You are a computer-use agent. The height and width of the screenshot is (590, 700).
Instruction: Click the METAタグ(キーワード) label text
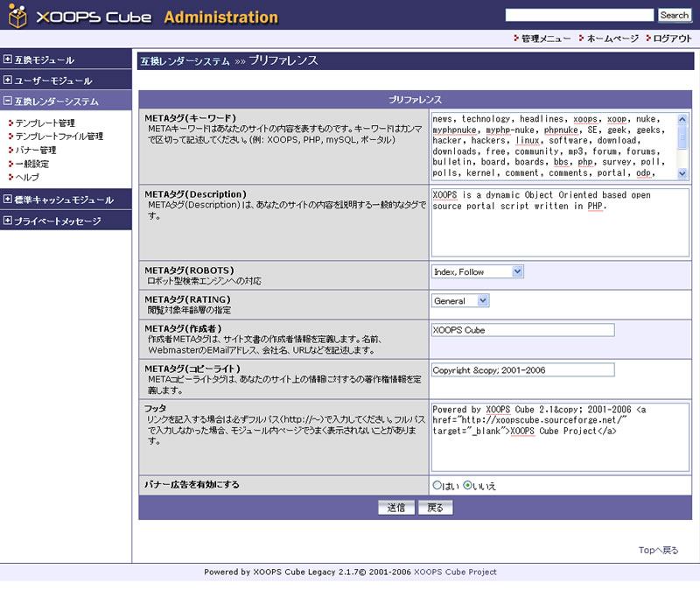[190, 118]
